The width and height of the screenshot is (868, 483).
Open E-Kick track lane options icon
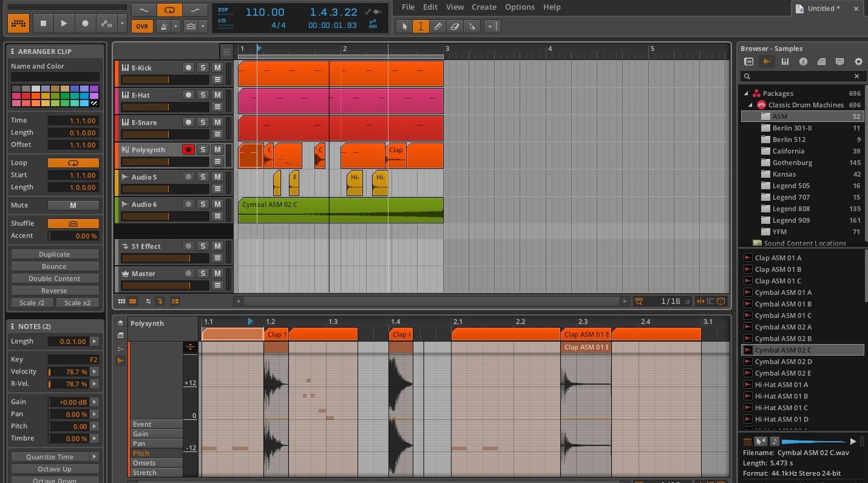[217, 79]
